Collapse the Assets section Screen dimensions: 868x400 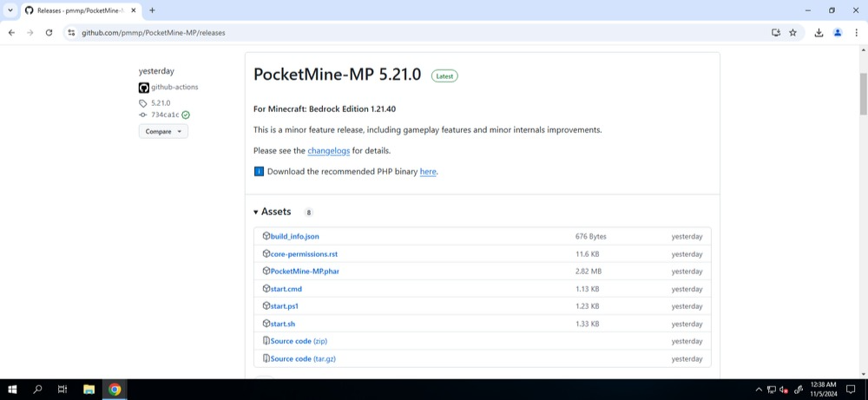273,212
